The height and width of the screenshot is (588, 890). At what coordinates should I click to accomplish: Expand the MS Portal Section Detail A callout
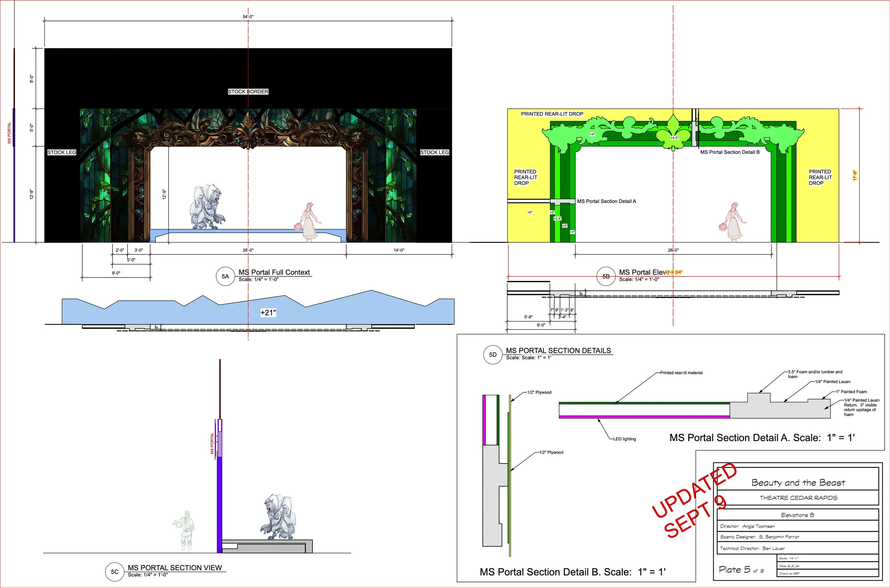(606, 201)
